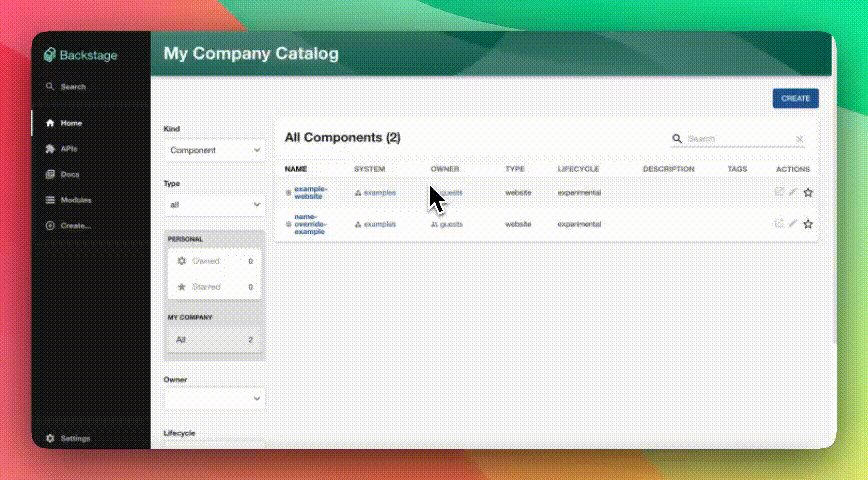Screen dimensions: 868x480
Task: Open Settings in the sidebar
Action: pos(74,438)
